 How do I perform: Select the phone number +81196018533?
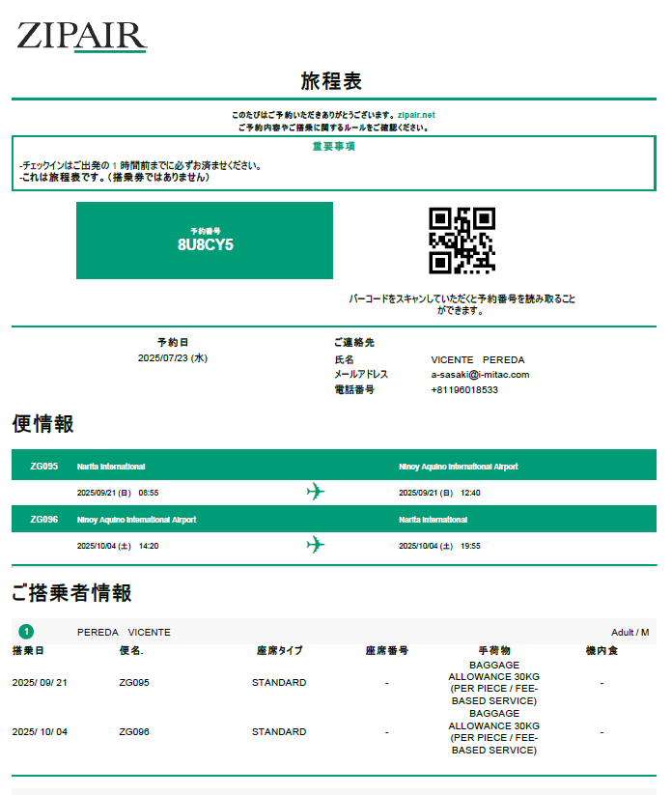(464, 390)
